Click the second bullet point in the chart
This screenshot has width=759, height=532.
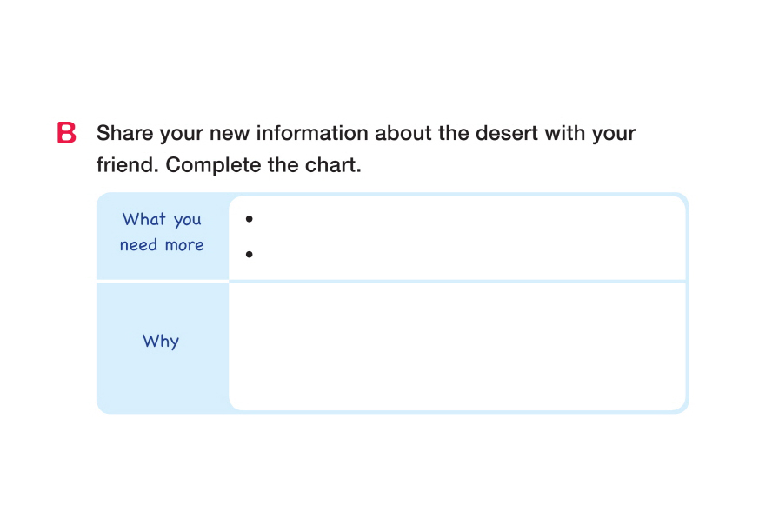(x=250, y=255)
